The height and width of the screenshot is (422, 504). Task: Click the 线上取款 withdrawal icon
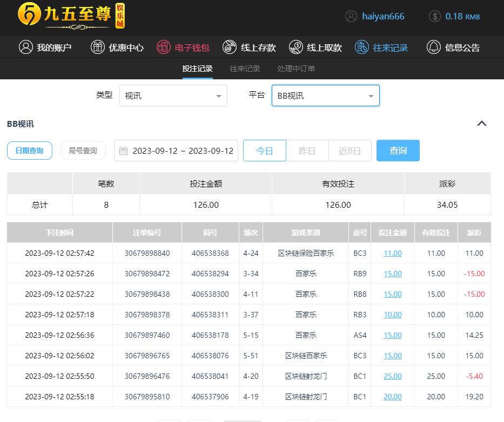[x=295, y=47]
